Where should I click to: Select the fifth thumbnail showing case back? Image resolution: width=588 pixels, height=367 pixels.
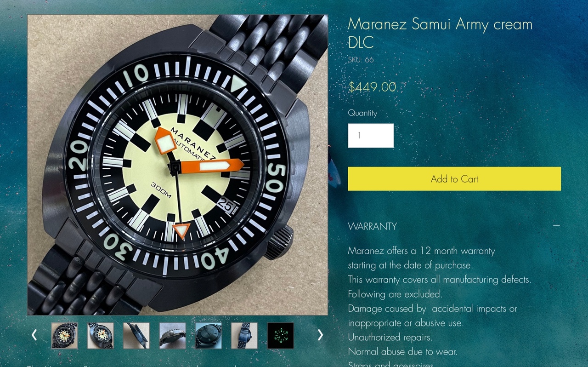coord(209,336)
